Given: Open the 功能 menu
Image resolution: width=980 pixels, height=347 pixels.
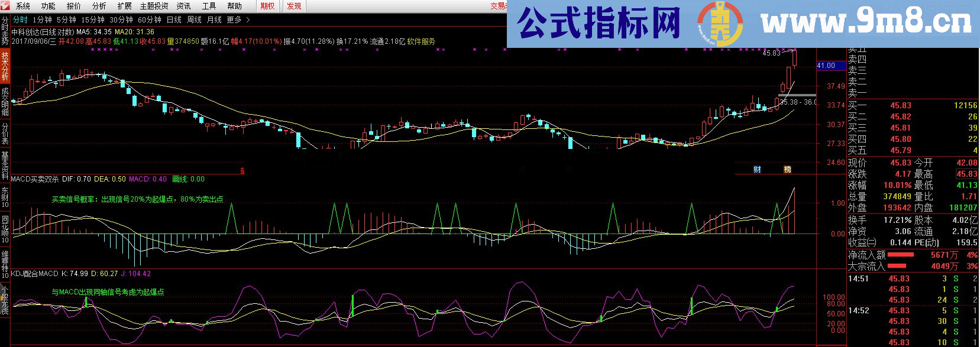Looking at the screenshot, I should pyautogui.click(x=48, y=6).
